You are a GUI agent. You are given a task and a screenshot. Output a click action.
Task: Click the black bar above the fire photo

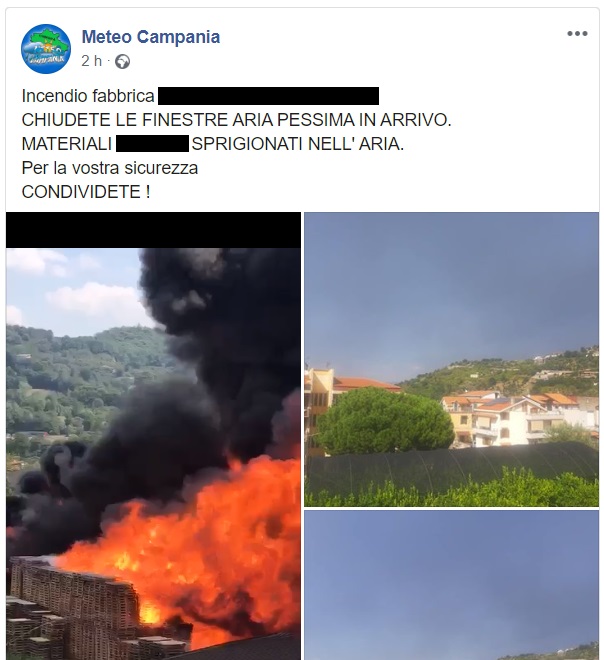(153, 230)
